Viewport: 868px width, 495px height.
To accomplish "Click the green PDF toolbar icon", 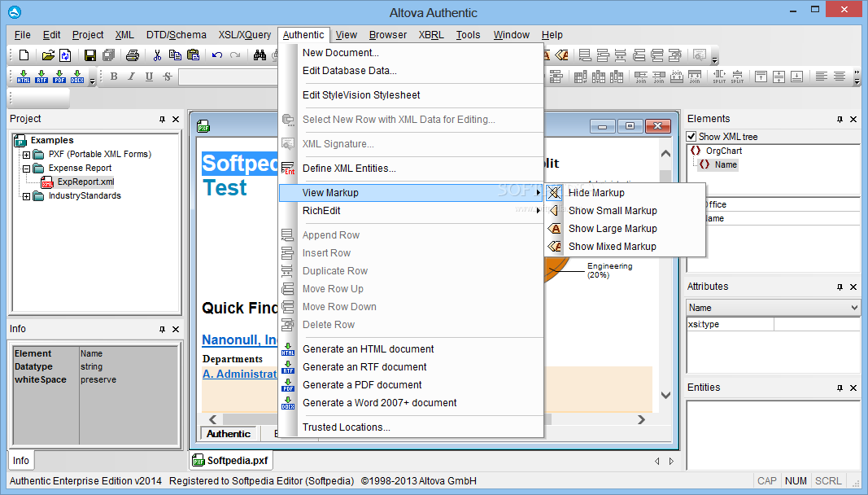I will pyautogui.click(x=59, y=77).
